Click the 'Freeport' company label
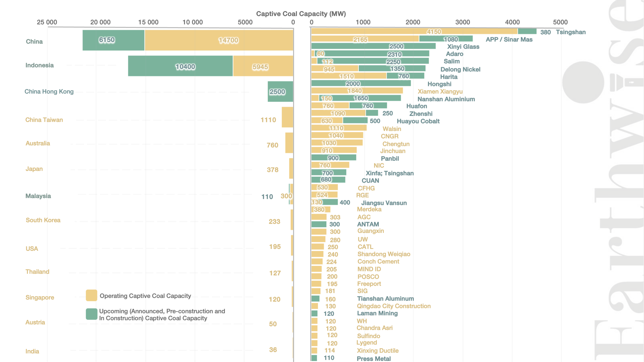 coord(369,284)
